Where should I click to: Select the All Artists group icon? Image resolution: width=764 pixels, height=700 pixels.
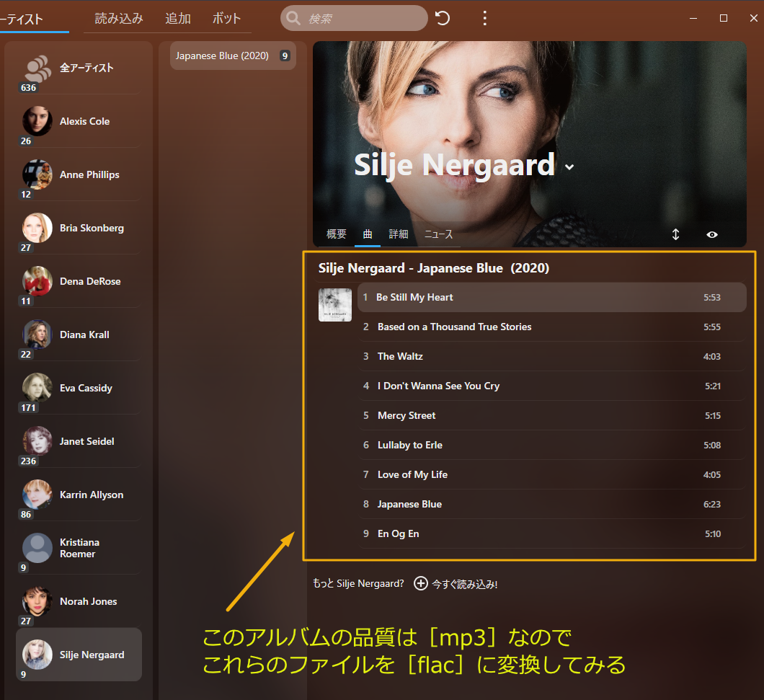[x=36, y=68]
